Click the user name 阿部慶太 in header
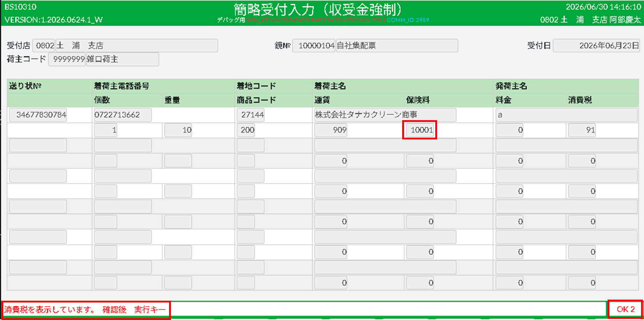The image size is (644, 320). click(625, 20)
